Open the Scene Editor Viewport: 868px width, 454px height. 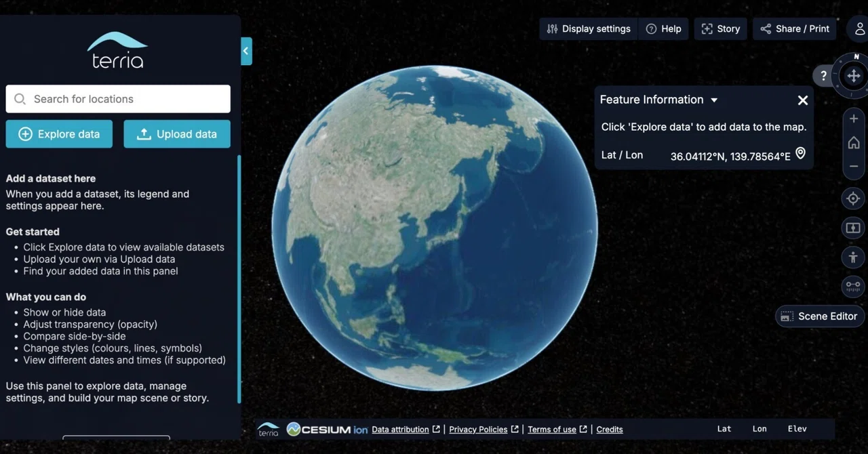click(820, 316)
